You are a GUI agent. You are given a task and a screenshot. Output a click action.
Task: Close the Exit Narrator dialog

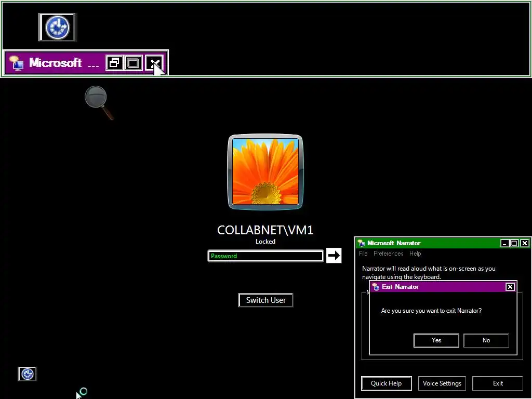pos(510,287)
